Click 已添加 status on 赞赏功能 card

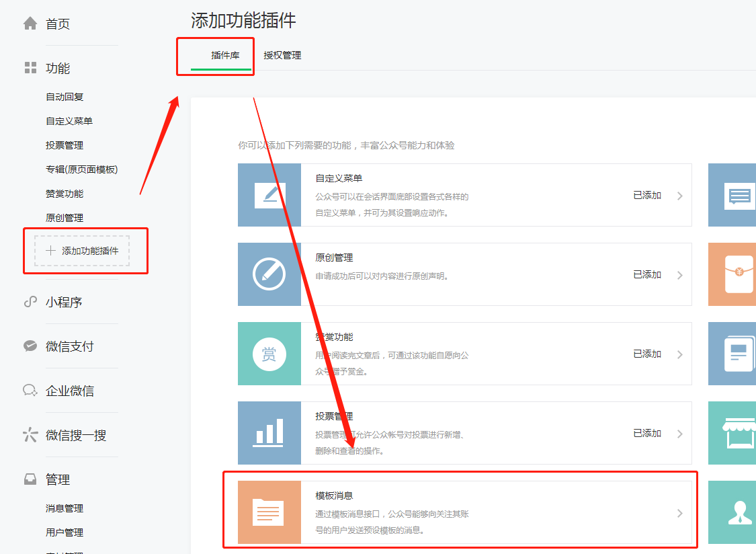click(647, 354)
